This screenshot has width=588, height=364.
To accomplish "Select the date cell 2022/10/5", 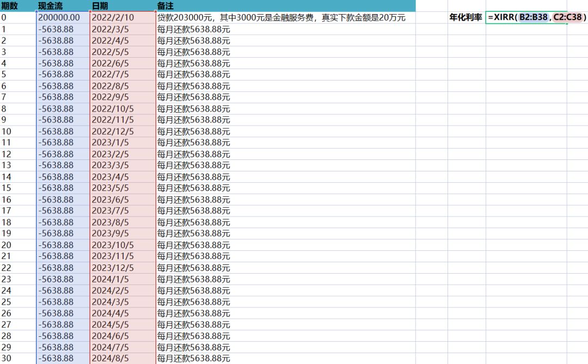I will [x=123, y=109].
